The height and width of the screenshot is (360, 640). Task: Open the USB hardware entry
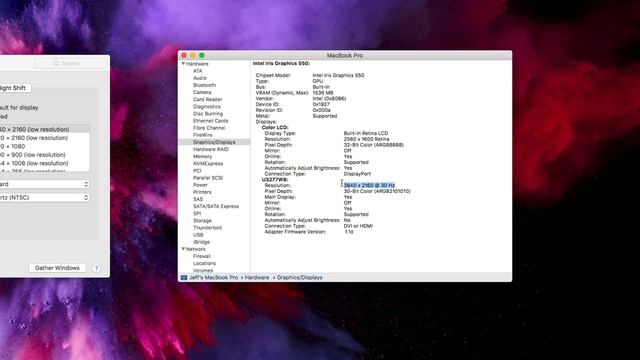point(198,235)
